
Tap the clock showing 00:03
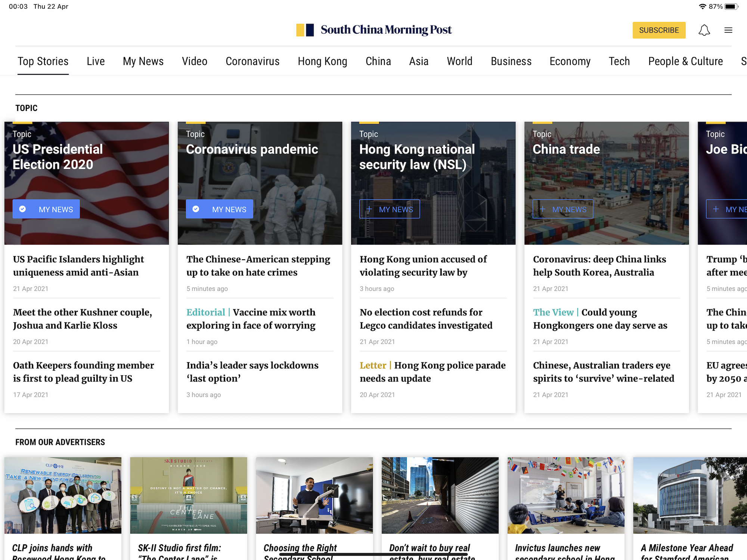[18, 6]
